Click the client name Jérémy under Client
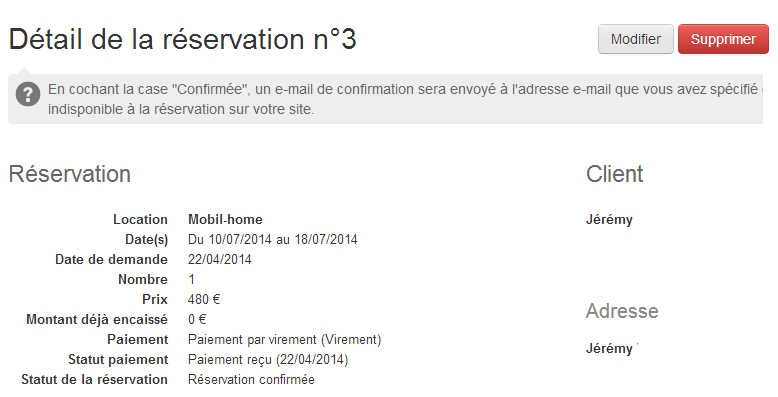778x397 pixels. click(x=609, y=220)
